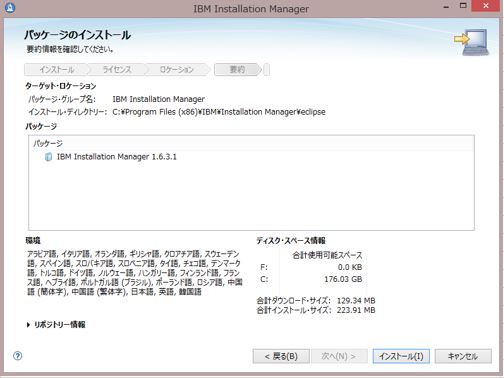
Task: Click the help question mark icon
Action: point(17,356)
